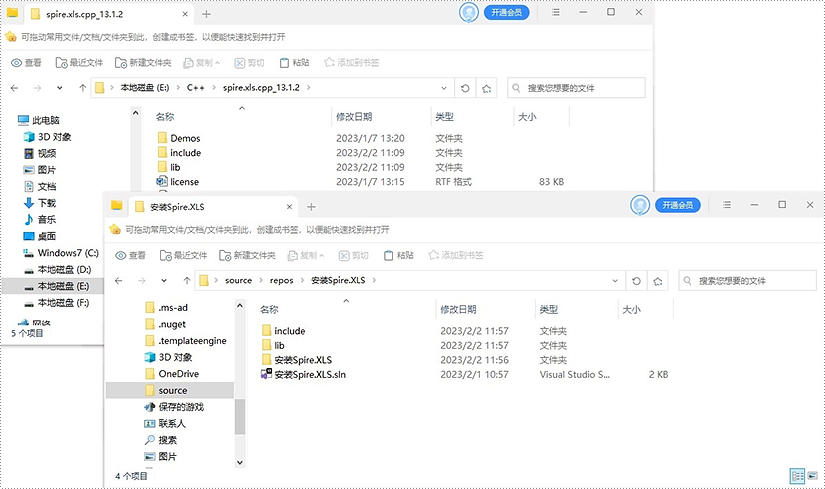This screenshot has height=489, width=825.
Task: Go up one level in back window
Action: (82, 88)
